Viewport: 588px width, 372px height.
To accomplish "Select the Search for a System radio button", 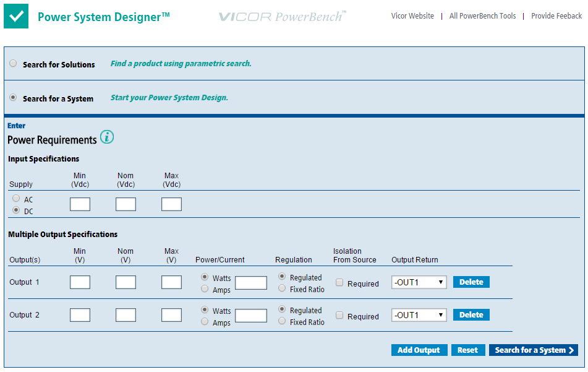I will 13,98.
